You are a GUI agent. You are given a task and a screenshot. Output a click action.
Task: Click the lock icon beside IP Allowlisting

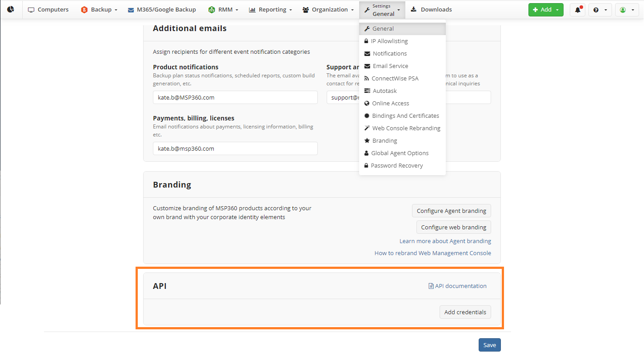[x=366, y=41]
